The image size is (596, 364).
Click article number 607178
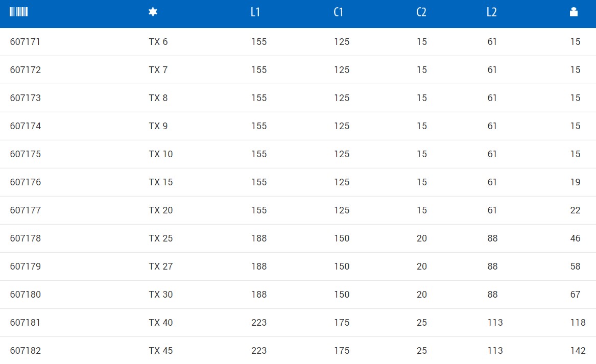[25, 238]
